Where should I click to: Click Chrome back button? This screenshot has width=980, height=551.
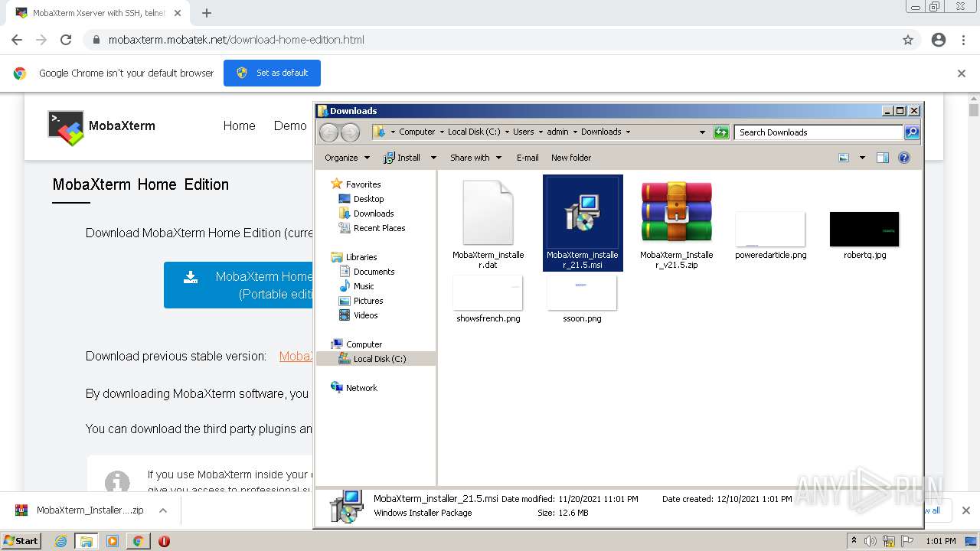(x=17, y=40)
